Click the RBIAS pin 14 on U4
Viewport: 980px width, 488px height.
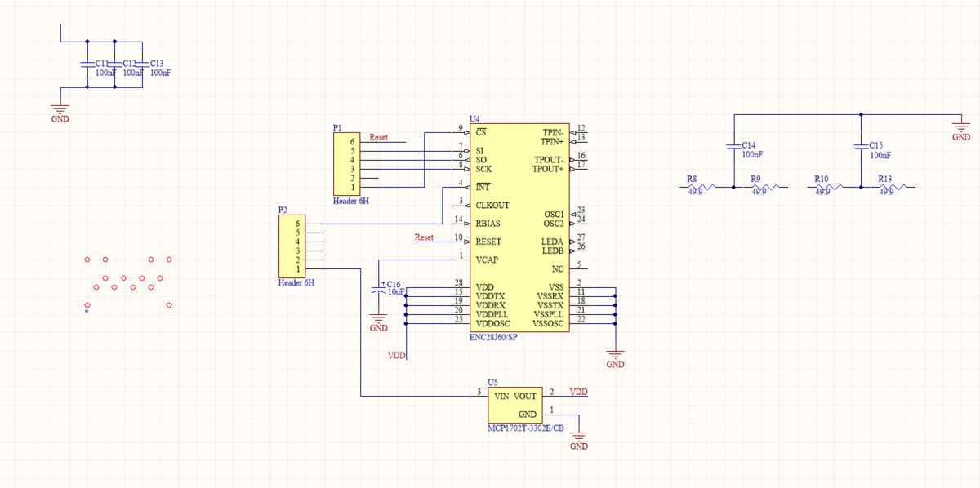(464, 224)
